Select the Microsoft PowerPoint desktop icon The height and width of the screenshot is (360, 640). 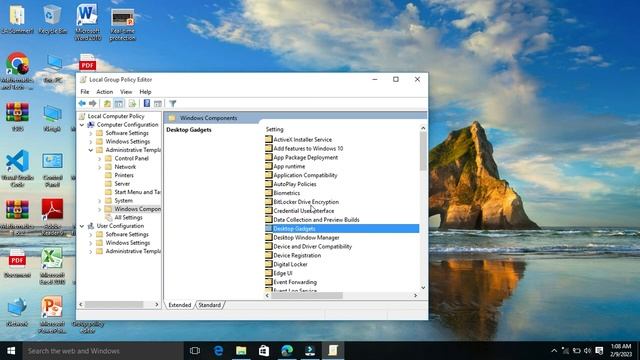[52, 314]
